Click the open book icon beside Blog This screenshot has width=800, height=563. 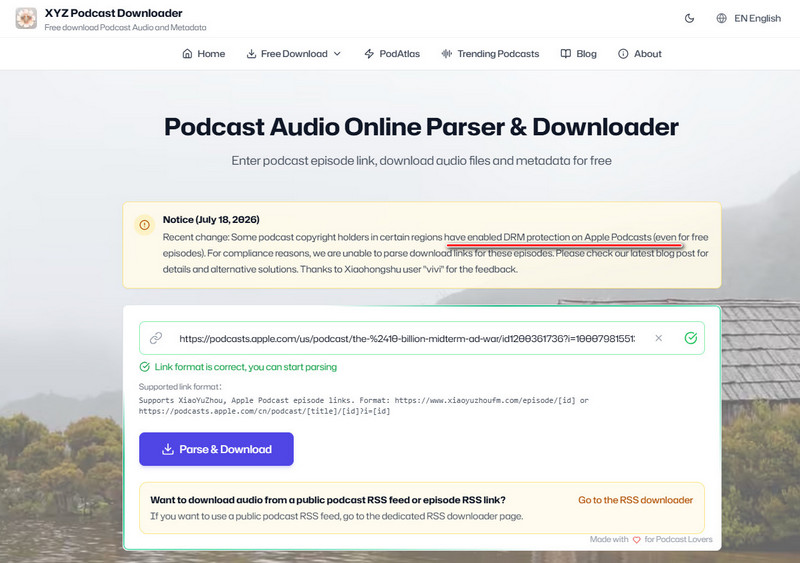(566, 54)
